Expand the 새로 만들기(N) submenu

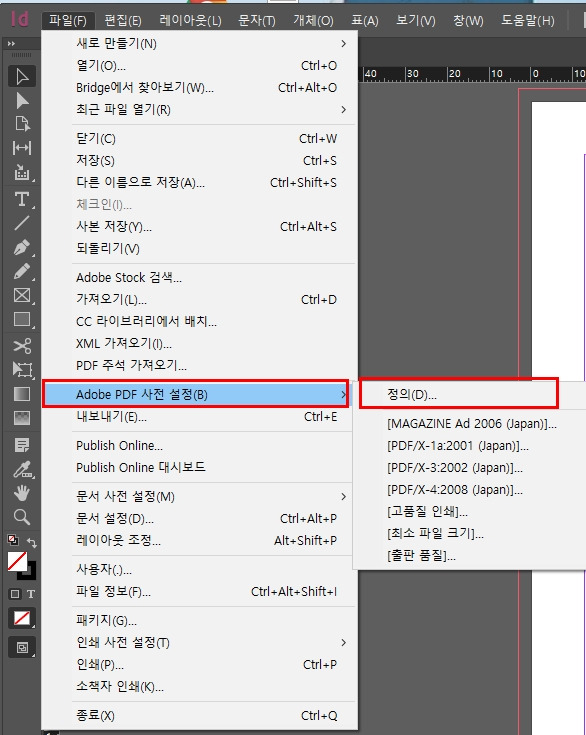(200, 44)
